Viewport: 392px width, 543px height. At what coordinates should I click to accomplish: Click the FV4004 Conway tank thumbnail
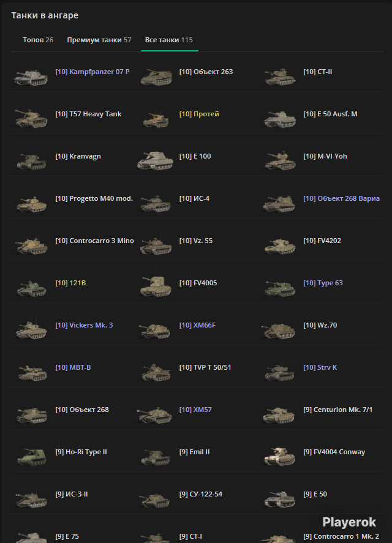280,457
